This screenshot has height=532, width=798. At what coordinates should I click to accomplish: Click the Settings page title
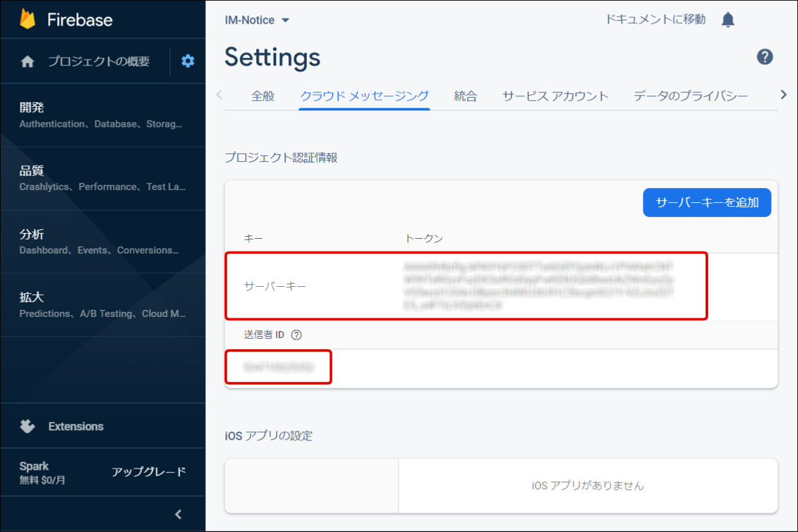point(272,58)
